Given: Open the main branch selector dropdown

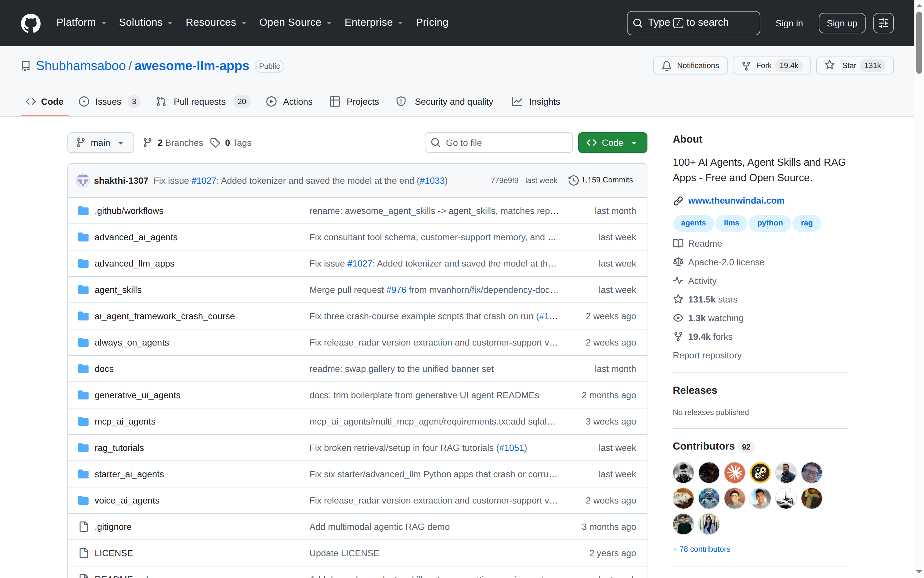Looking at the screenshot, I should point(100,143).
